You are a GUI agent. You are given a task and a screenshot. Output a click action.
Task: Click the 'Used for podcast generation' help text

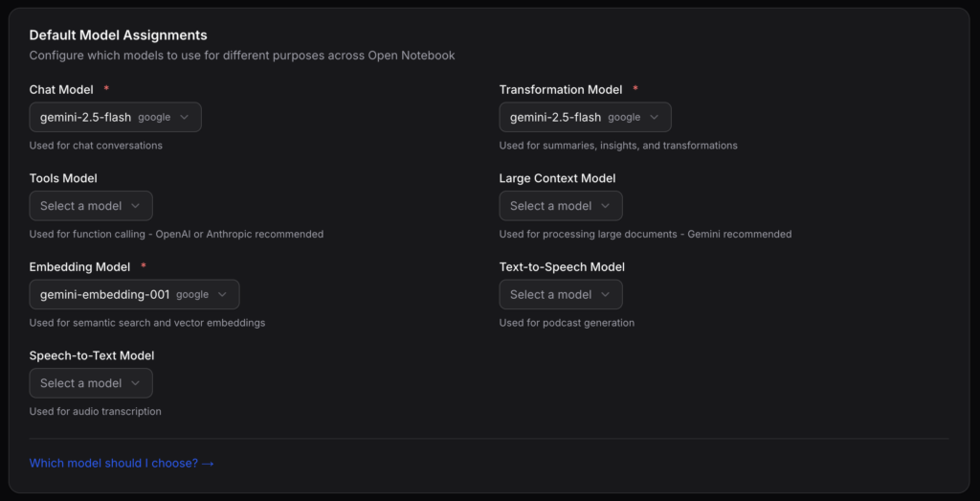click(x=567, y=323)
